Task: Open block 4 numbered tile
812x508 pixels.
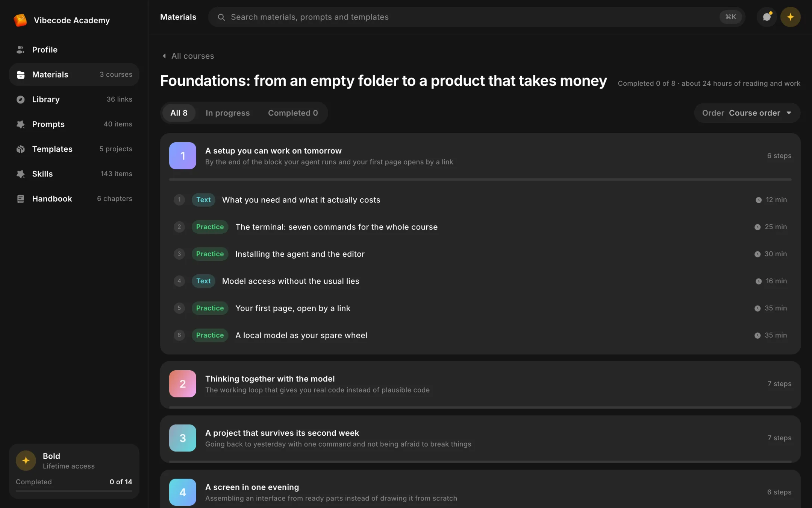Action: (183, 492)
